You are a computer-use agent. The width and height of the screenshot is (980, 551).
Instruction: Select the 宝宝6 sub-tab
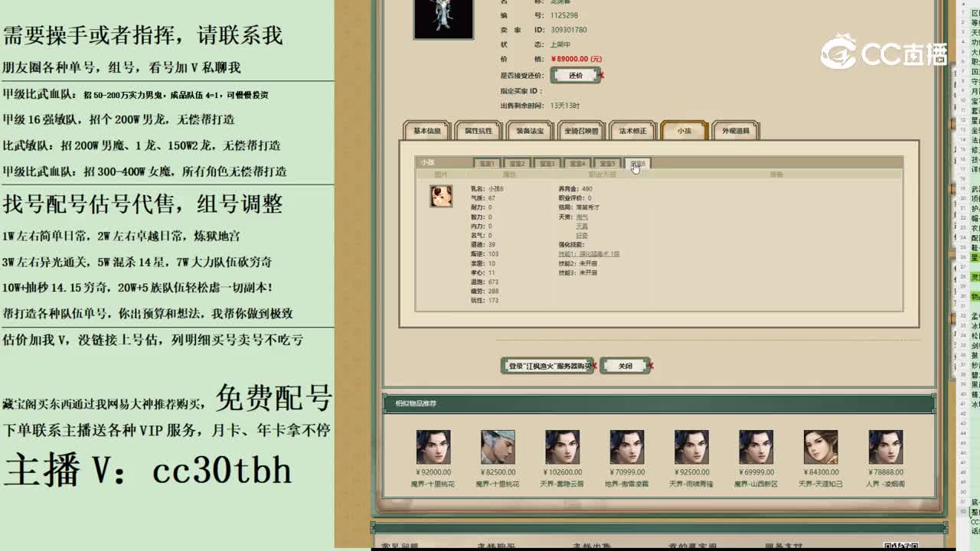coord(638,163)
